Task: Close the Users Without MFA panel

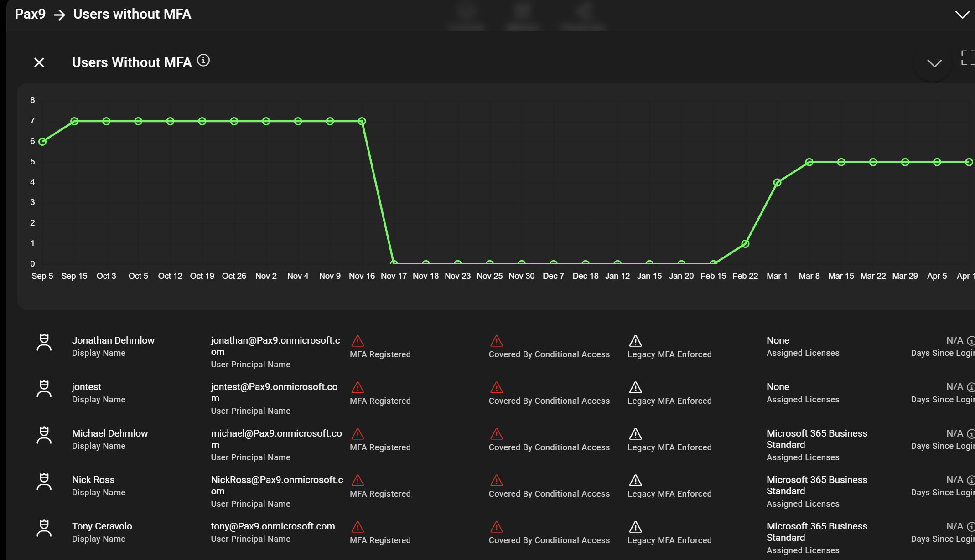Action: tap(39, 62)
